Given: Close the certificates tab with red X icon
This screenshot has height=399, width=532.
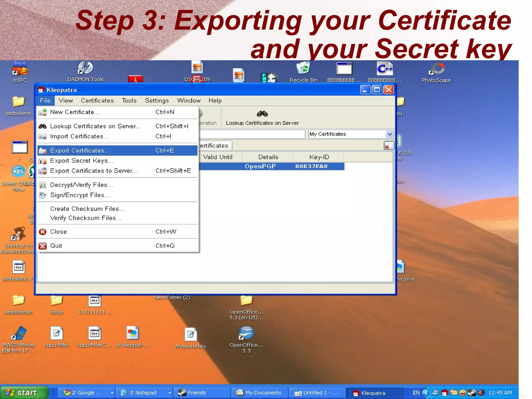Looking at the screenshot, I should (x=389, y=146).
